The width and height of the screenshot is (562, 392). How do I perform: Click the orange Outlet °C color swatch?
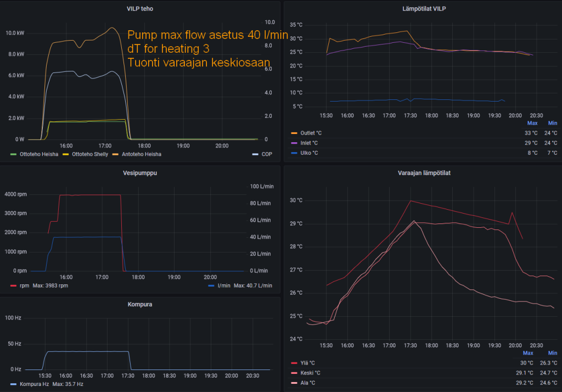point(294,133)
